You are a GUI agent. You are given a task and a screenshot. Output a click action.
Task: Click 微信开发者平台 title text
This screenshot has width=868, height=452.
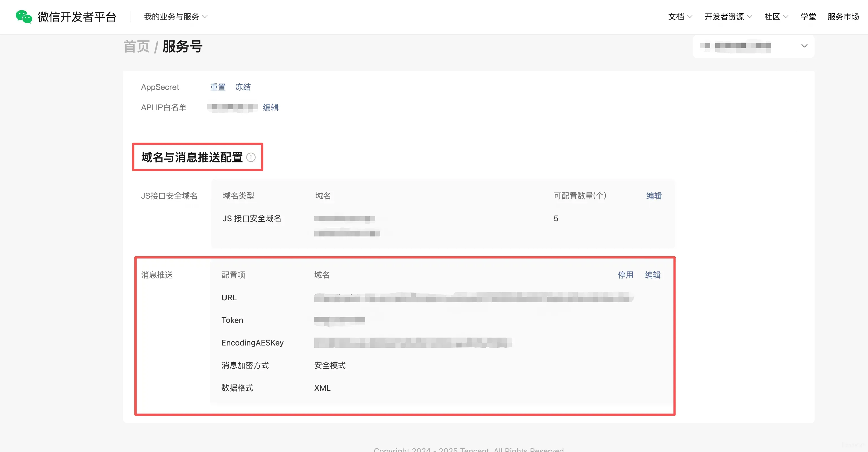(x=77, y=17)
